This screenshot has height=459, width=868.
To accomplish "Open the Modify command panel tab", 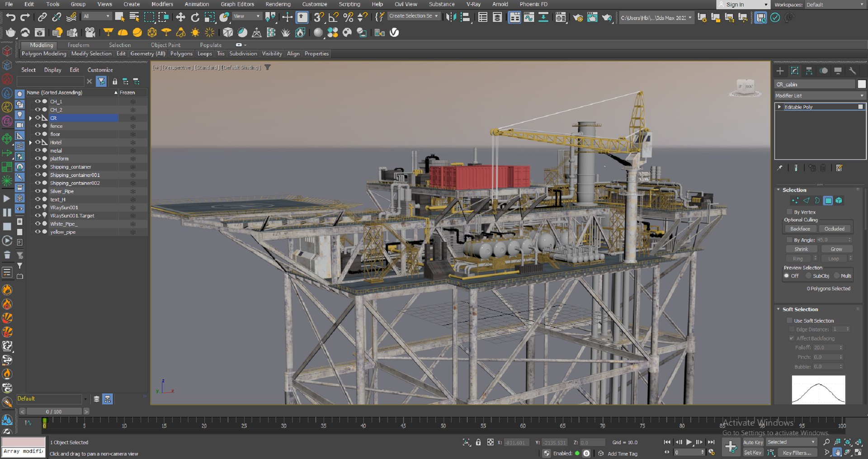I will click(795, 71).
